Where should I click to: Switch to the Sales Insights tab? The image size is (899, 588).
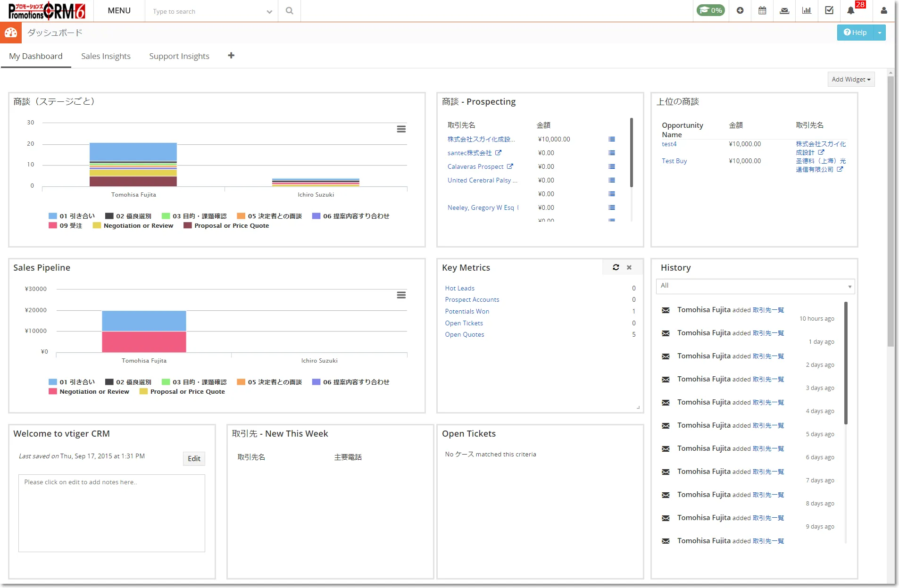106,56
